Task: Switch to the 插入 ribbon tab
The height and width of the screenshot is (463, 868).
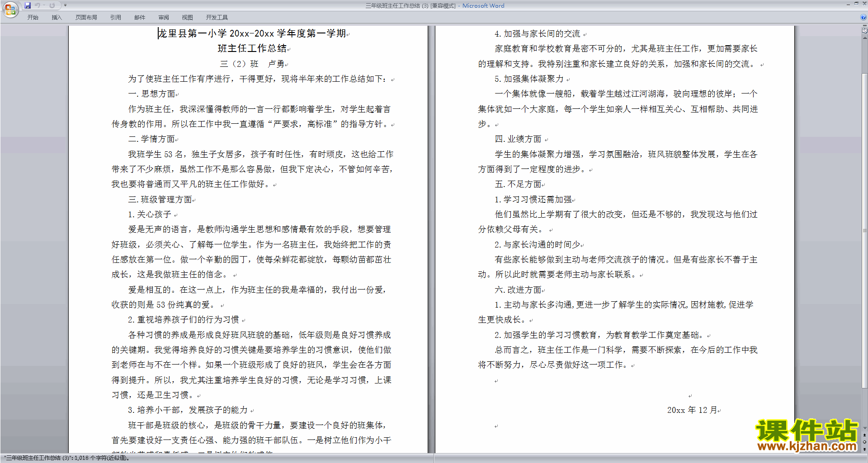Action: (x=57, y=18)
